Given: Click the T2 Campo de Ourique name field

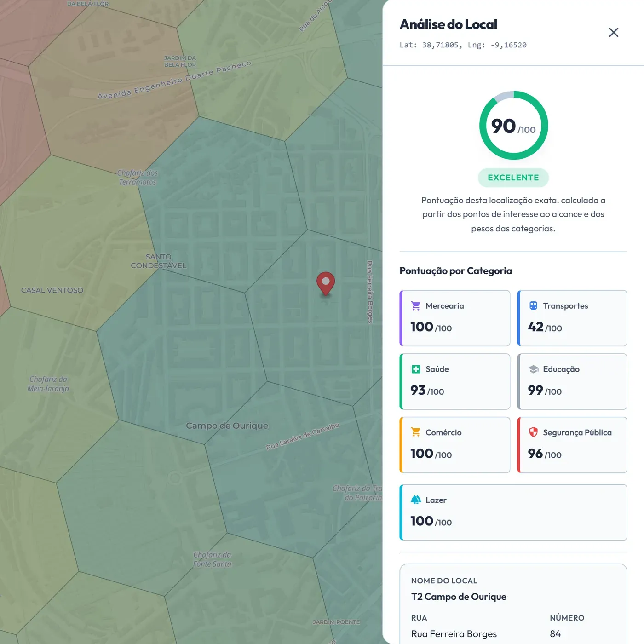Looking at the screenshot, I should (459, 597).
